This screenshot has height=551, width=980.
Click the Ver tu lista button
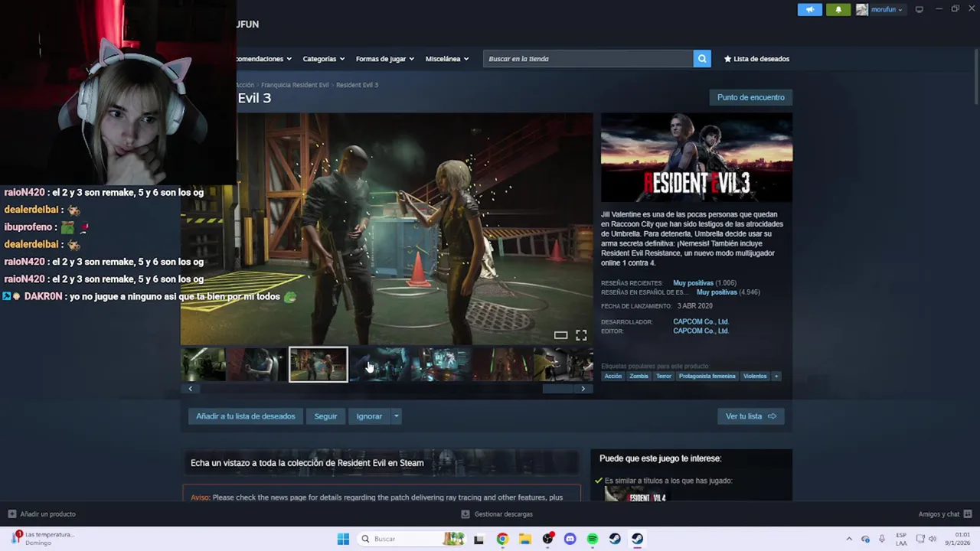click(750, 416)
